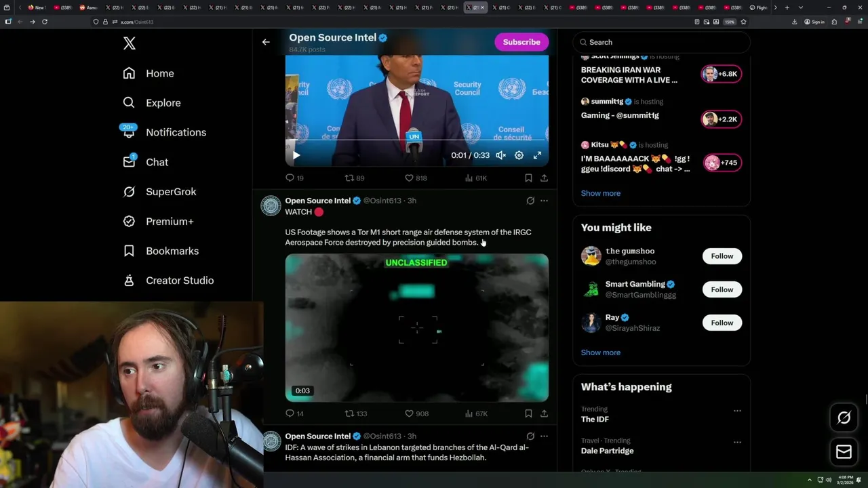Image resolution: width=868 pixels, height=488 pixels.
Task: Open taskbar clock showing 4:08 PM
Action: pos(845,480)
